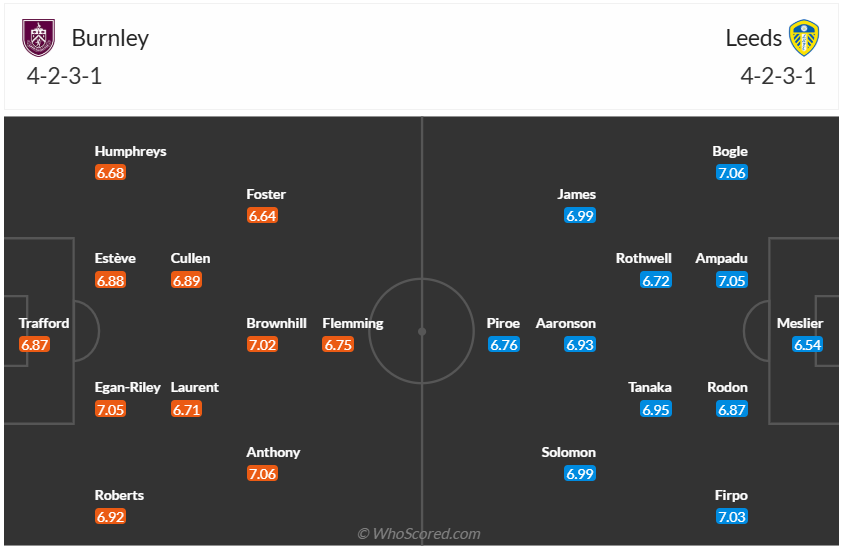Click Trafford's 6.87 rating badge
The width and height of the screenshot is (841, 546).
34,345
